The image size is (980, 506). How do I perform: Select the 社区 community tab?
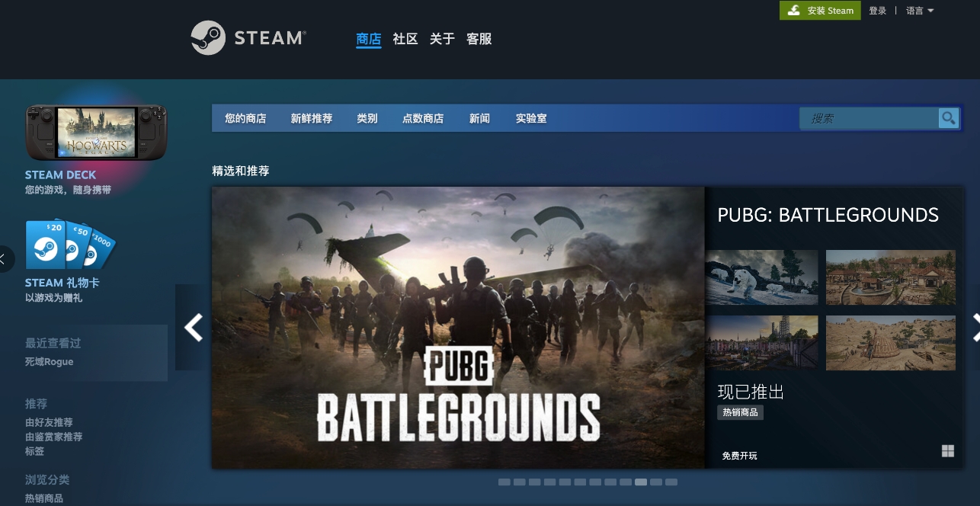(x=405, y=39)
